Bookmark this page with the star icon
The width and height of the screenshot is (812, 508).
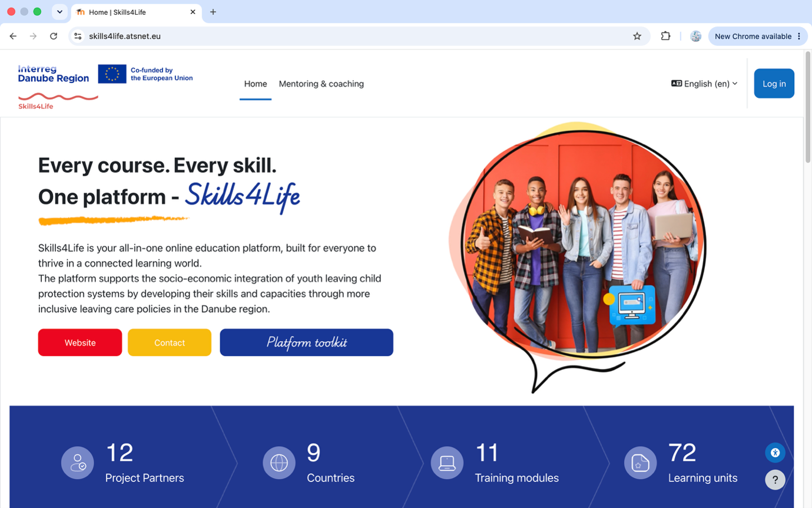(x=637, y=36)
